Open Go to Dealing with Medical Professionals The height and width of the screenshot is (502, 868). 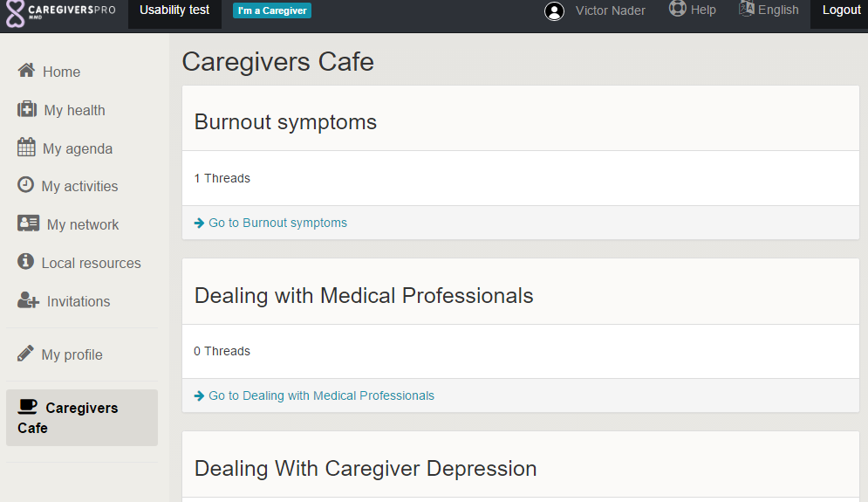321,395
